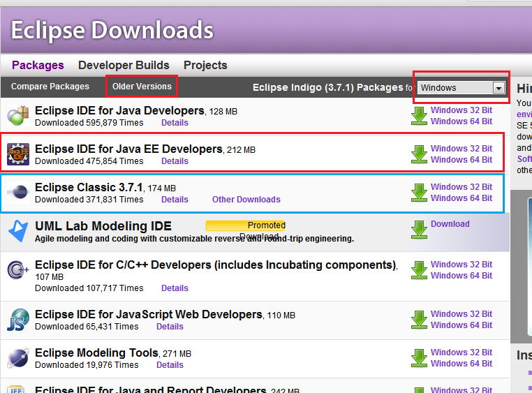Click green download arrow for Java EE Developers
This screenshot has width=532, height=393.
(x=419, y=154)
